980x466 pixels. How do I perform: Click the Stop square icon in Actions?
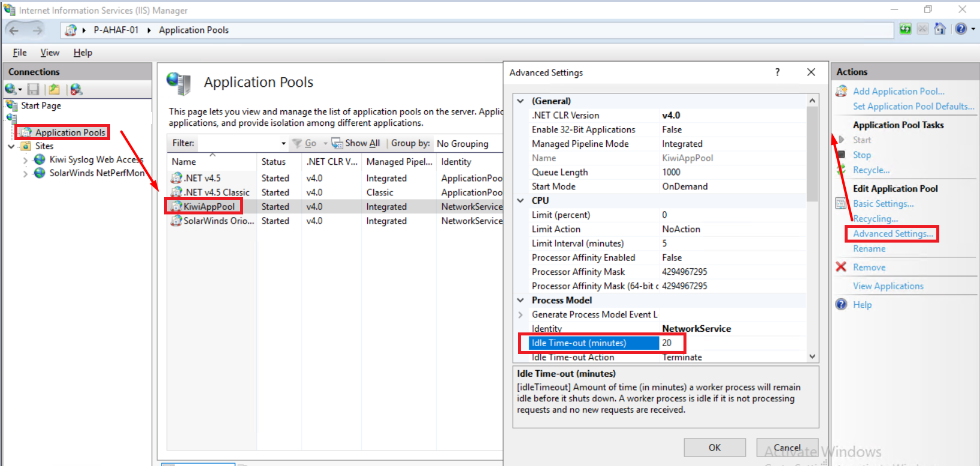click(842, 155)
